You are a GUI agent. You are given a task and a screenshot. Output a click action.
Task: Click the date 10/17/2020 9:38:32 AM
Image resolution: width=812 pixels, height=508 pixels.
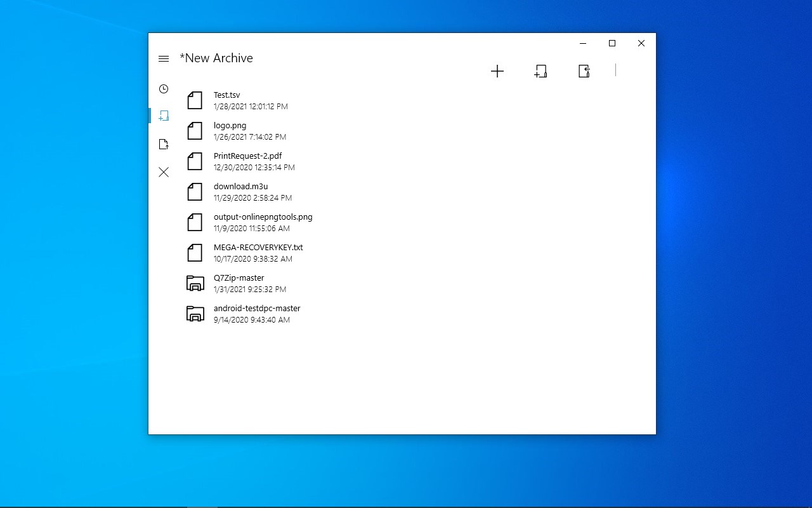[x=253, y=259]
